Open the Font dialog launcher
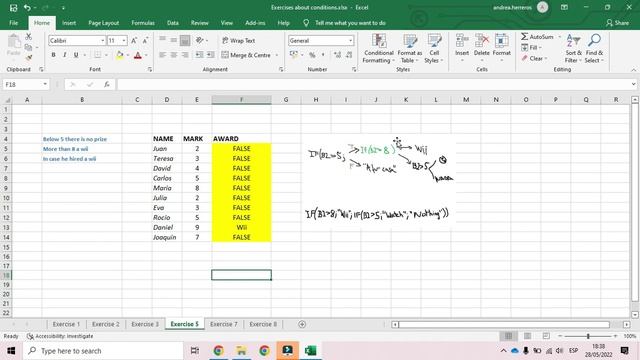 (150, 70)
